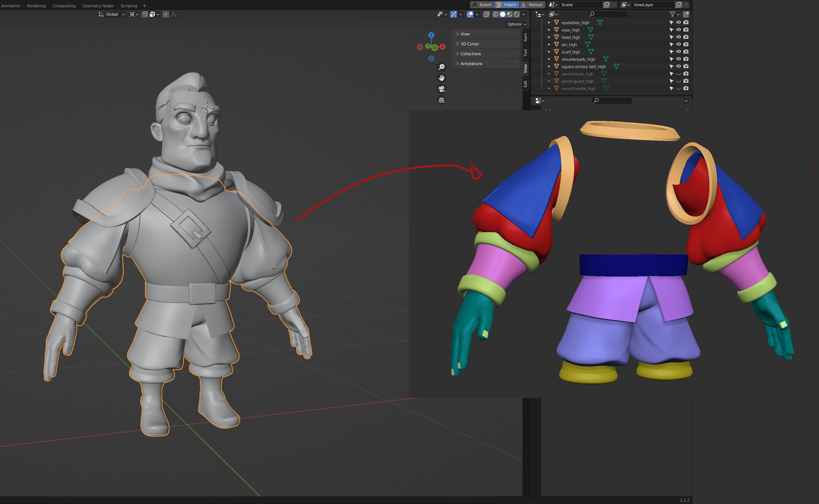Image resolution: width=819 pixels, height=504 pixels.
Task: Enable viewport visibility for sword blade_high
Action: pos(679,74)
